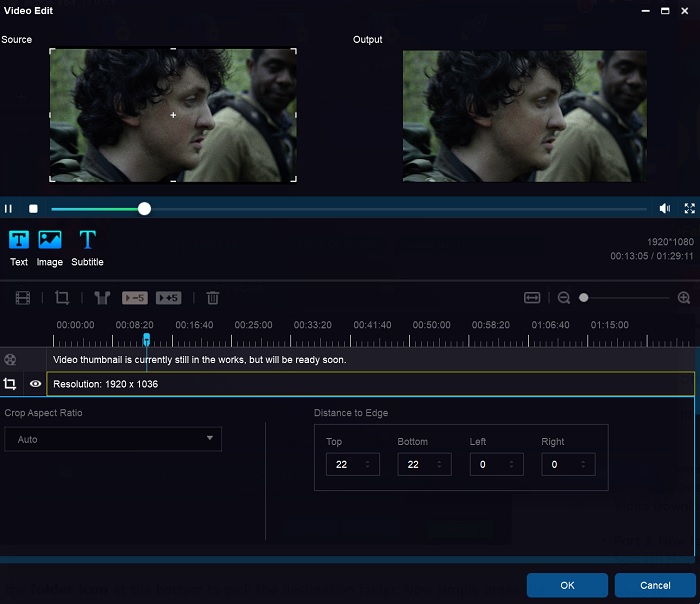
Task: Add a Subtitle track
Action: coord(87,249)
